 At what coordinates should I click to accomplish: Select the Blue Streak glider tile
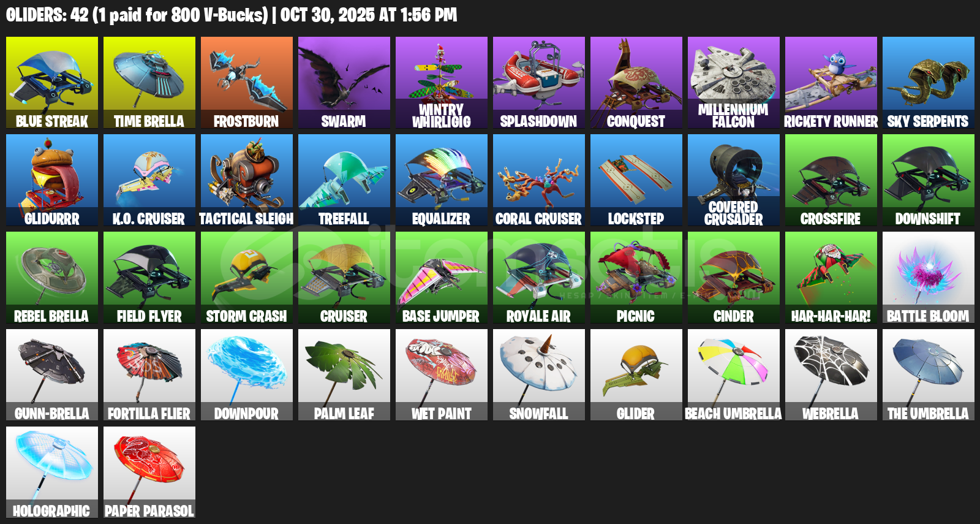52,83
